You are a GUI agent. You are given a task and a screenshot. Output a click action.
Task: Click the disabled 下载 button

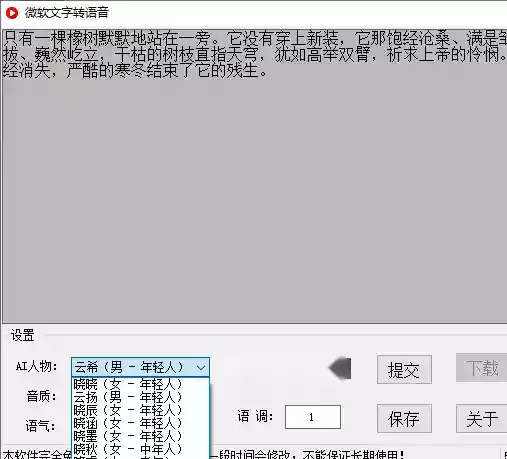[x=481, y=368]
